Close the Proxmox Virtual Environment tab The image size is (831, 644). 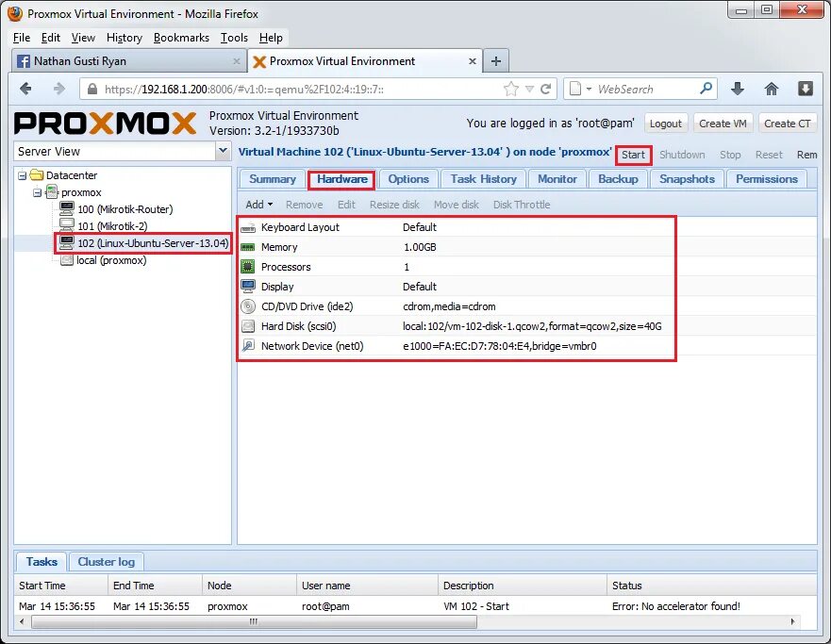[x=473, y=61]
